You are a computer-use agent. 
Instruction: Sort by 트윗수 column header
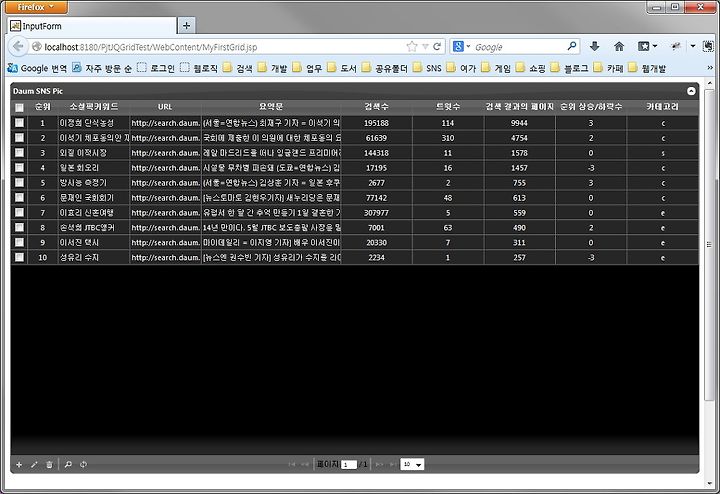click(x=448, y=107)
